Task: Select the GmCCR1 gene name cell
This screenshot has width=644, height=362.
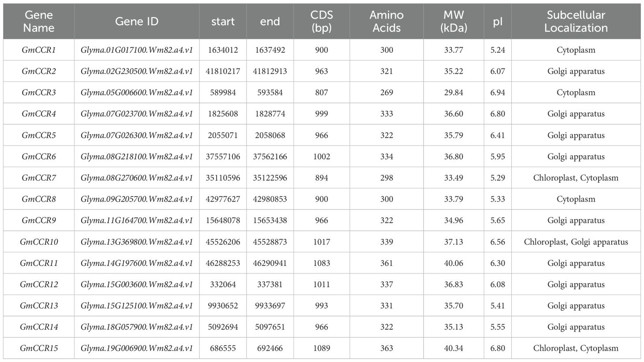Action: (39, 50)
